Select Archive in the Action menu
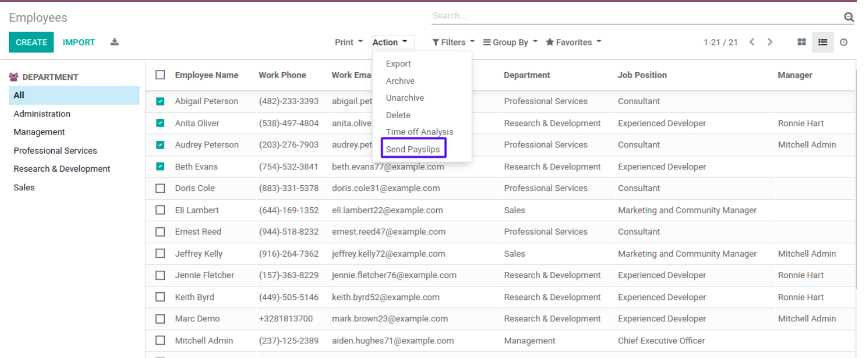Viewport: 868px width, 358px height. [400, 81]
